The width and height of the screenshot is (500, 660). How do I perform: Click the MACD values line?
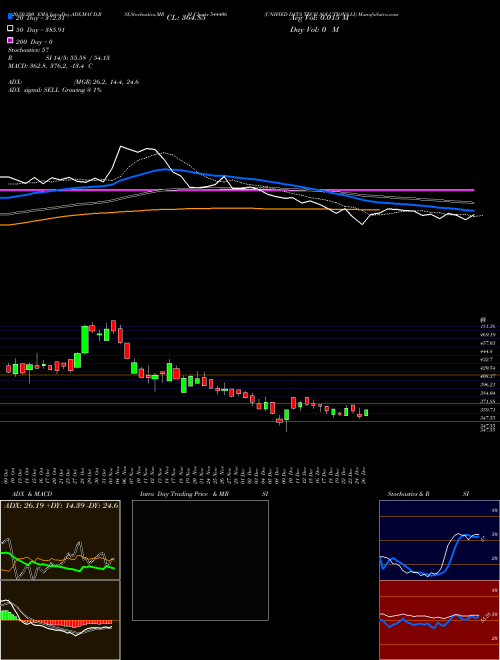(x=50, y=66)
